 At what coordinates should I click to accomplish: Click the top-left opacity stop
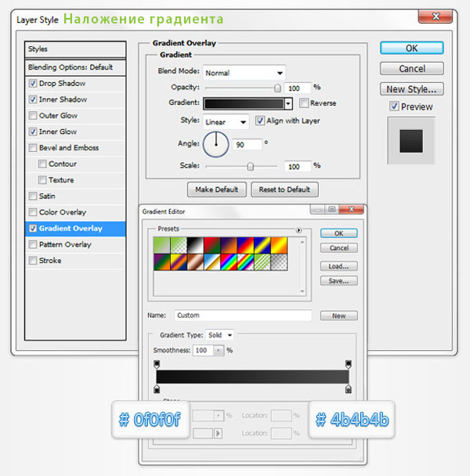click(157, 364)
